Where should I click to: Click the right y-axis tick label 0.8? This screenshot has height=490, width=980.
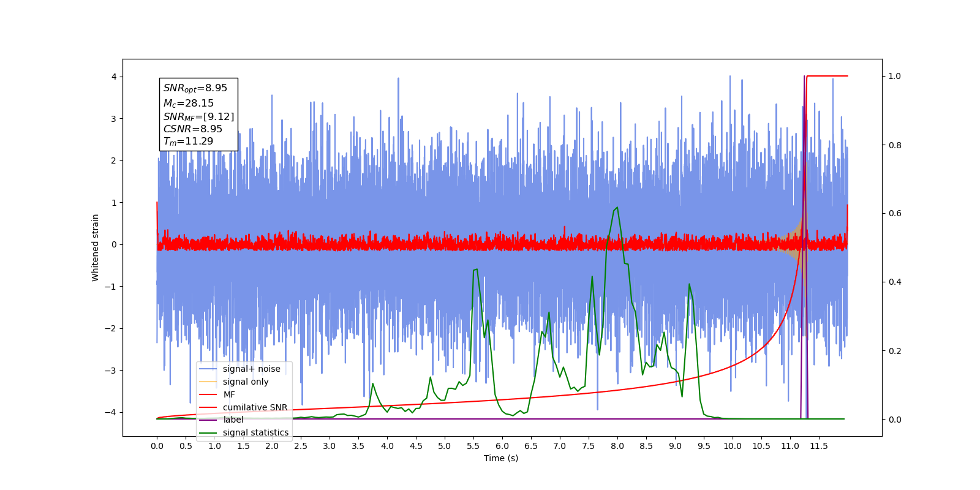coord(895,145)
